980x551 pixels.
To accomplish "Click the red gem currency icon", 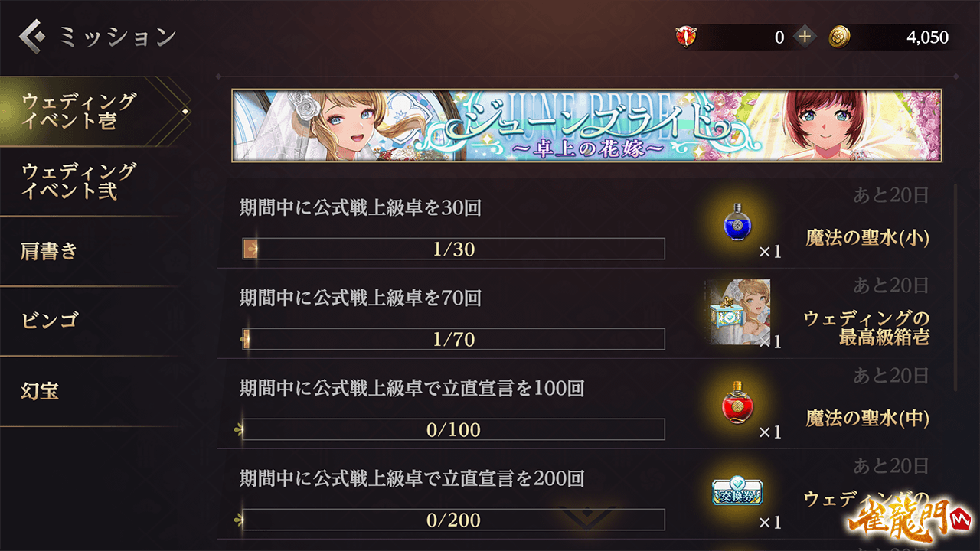I will coord(686,37).
